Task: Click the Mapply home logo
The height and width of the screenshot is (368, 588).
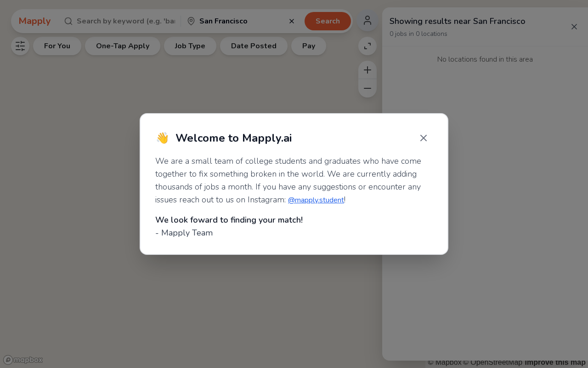Action: pos(34,21)
